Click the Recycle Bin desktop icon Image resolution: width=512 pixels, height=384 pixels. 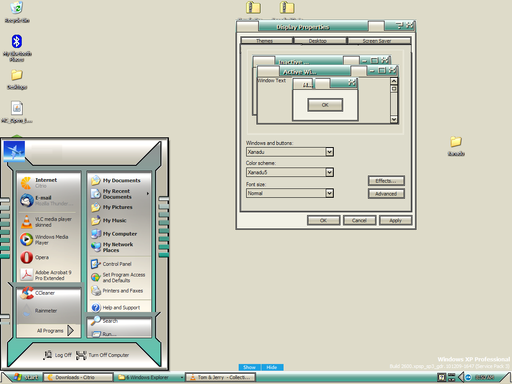[x=17, y=12]
